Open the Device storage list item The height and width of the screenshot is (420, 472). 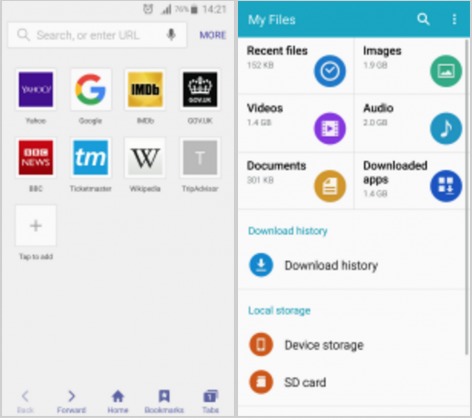352,345
